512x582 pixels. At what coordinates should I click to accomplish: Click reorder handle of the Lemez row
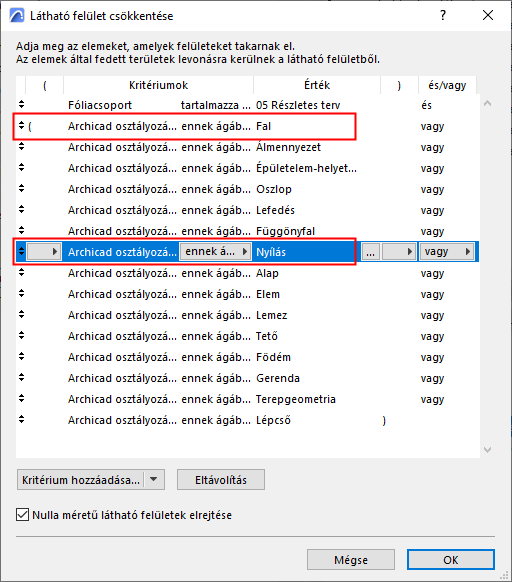pos(22,315)
